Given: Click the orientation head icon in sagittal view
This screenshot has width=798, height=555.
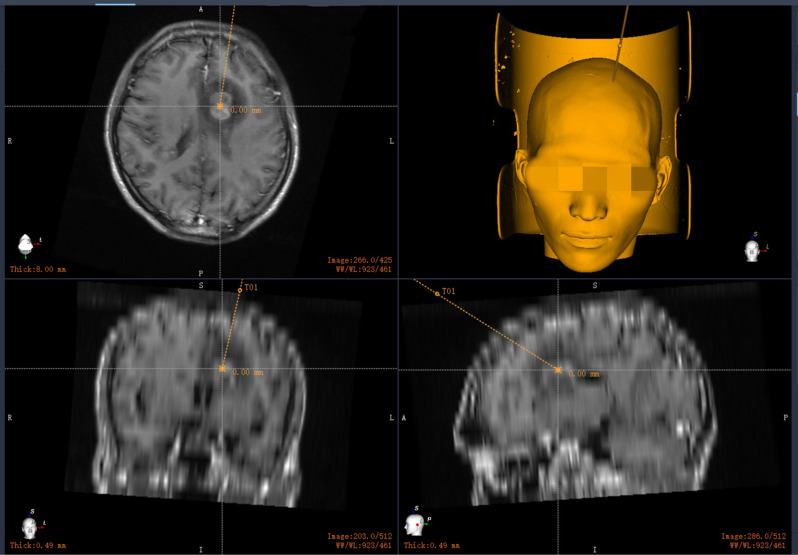Looking at the screenshot, I should (x=414, y=525).
